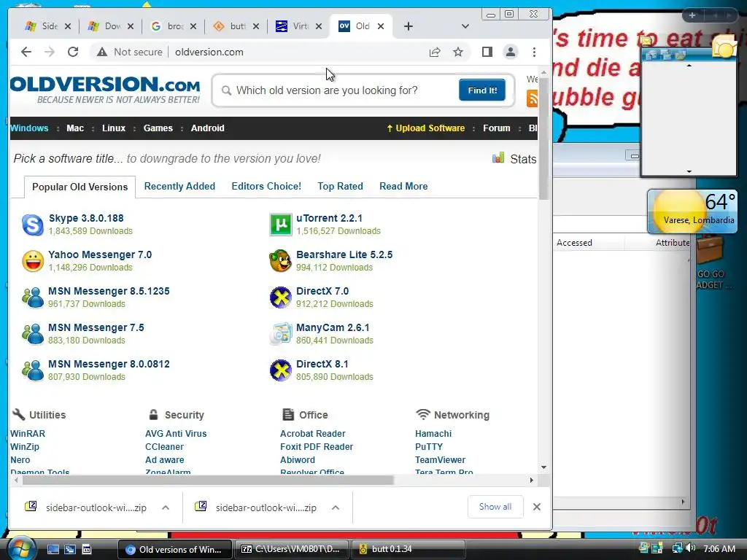This screenshot has width=747, height=560.
Task: Dismiss the downloads bar
Action: tap(537, 507)
